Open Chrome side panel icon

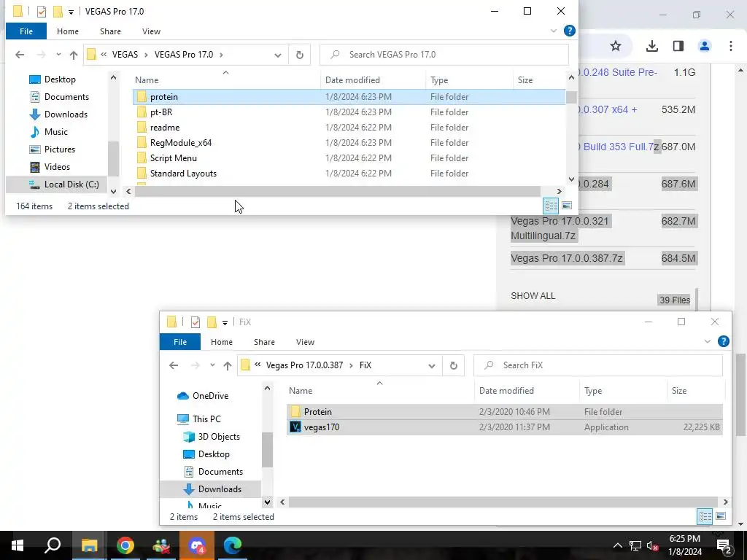coord(678,46)
